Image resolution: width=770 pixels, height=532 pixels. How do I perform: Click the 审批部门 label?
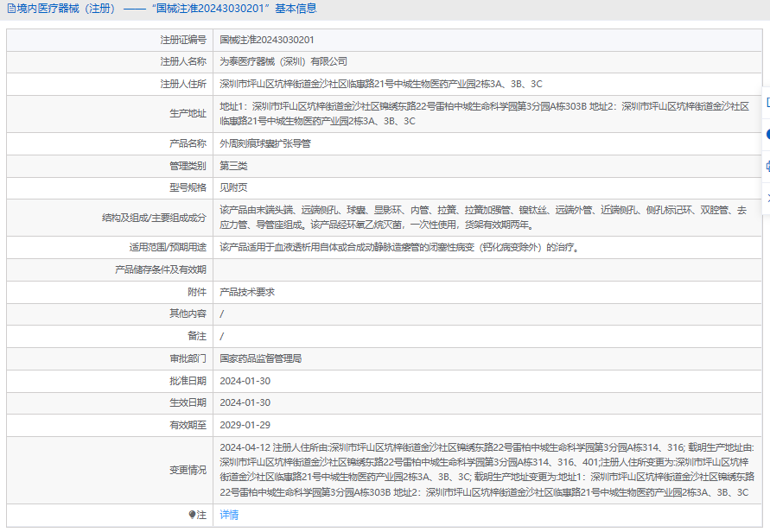point(188,358)
